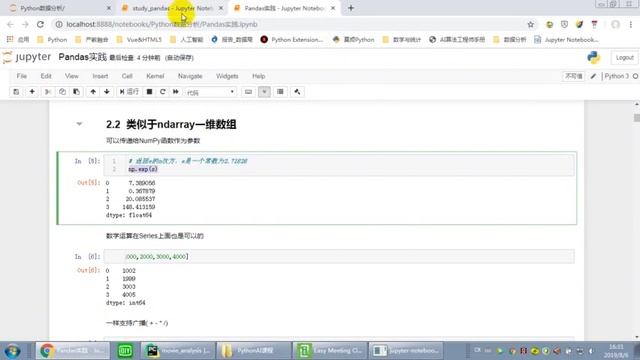Open the View menu
This screenshot has height=360, width=640.
coord(72,76)
